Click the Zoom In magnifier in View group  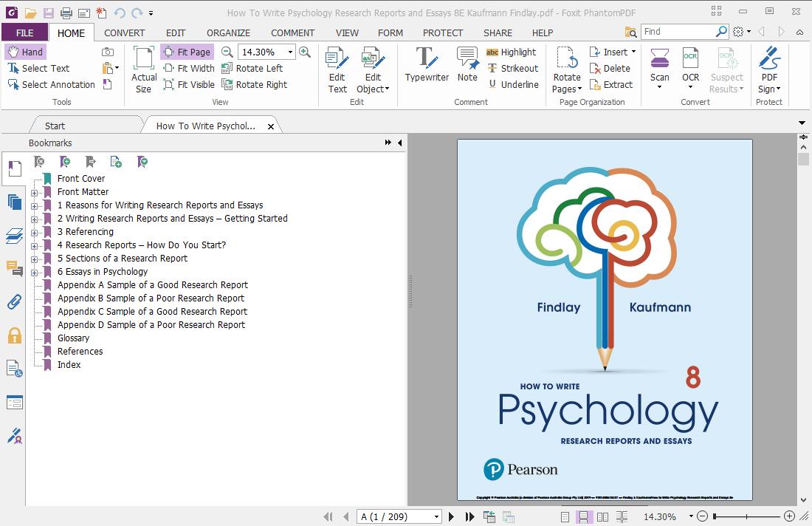click(x=305, y=52)
